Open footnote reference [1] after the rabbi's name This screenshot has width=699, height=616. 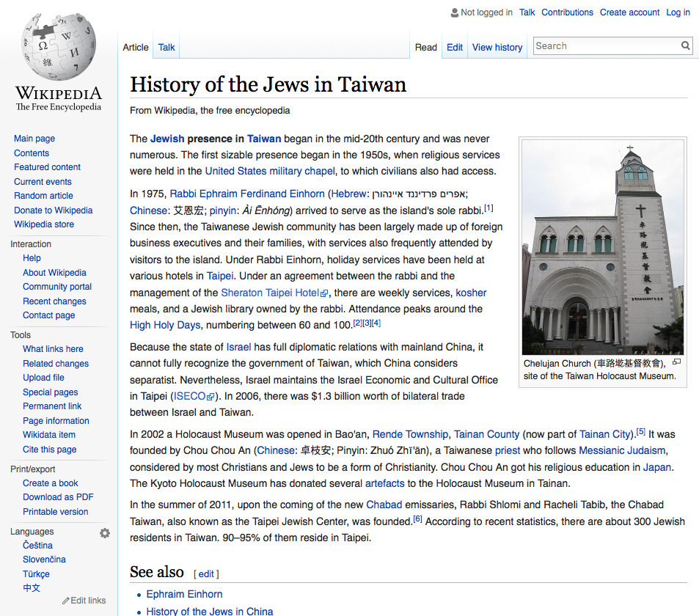(488, 208)
